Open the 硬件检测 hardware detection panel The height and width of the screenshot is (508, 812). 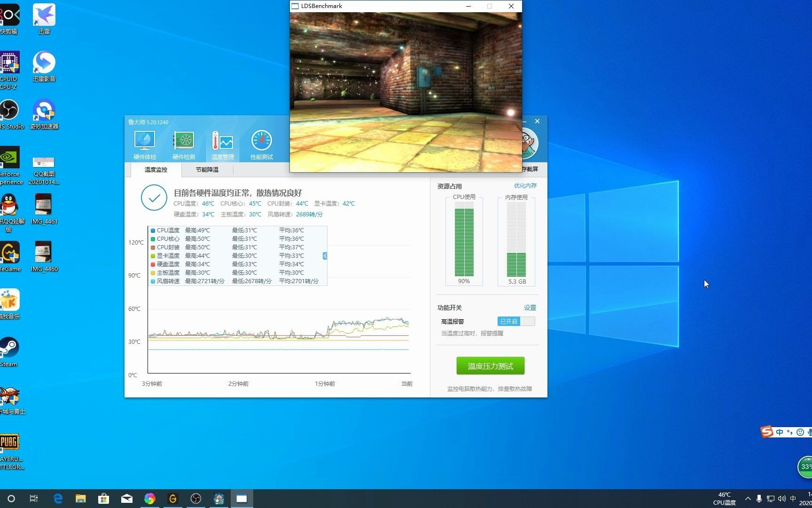[x=184, y=143]
